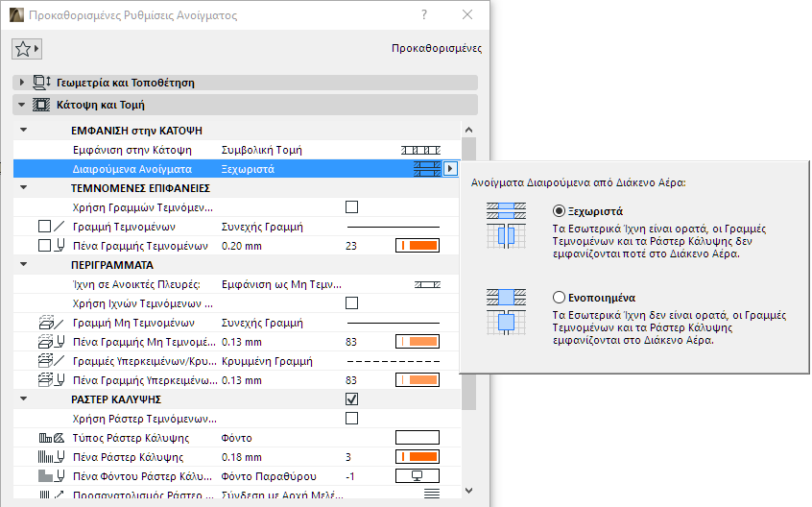The width and height of the screenshot is (812, 507).
Task: Click the Γραμμές Υπερκειμένων/Κρυ... row icon
Action: coord(51,361)
